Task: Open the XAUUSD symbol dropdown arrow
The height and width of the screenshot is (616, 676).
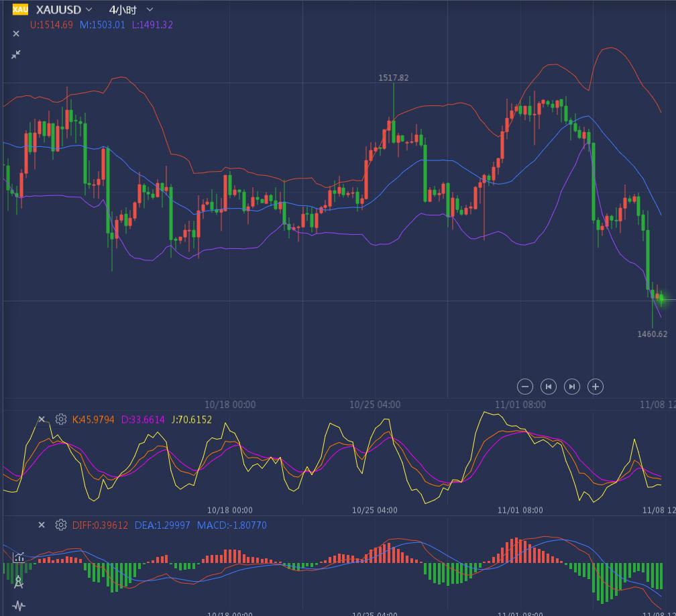Action: (x=89, y=9)
